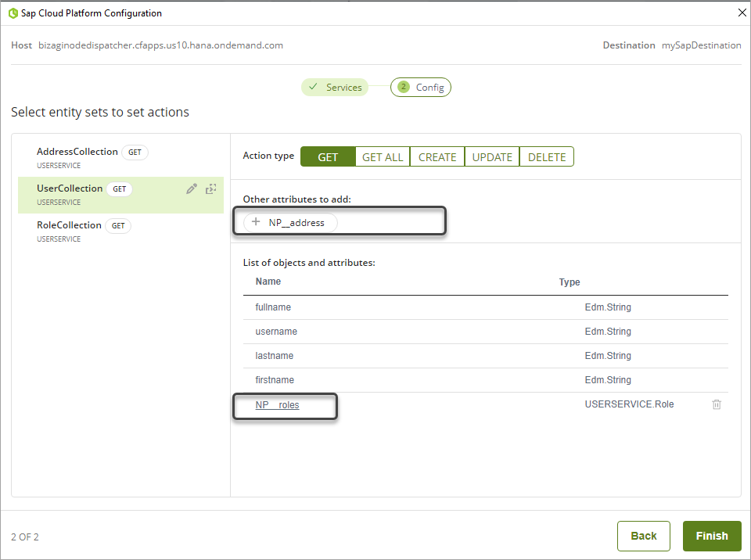The width and height of the screenshot is (751, 560).
Task: Select the CREATE action type
Action: click(x=437, y=156)
